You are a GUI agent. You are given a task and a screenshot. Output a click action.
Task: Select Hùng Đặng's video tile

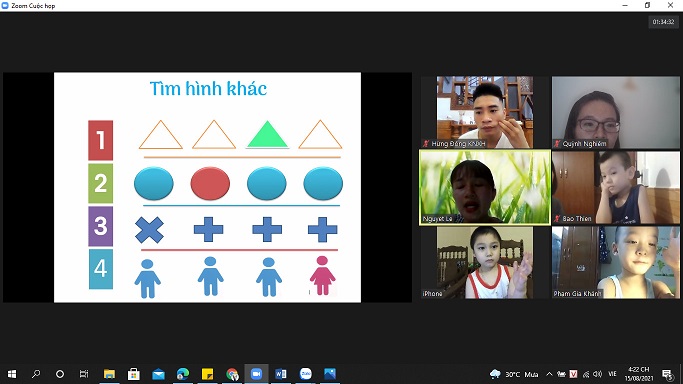485,112
